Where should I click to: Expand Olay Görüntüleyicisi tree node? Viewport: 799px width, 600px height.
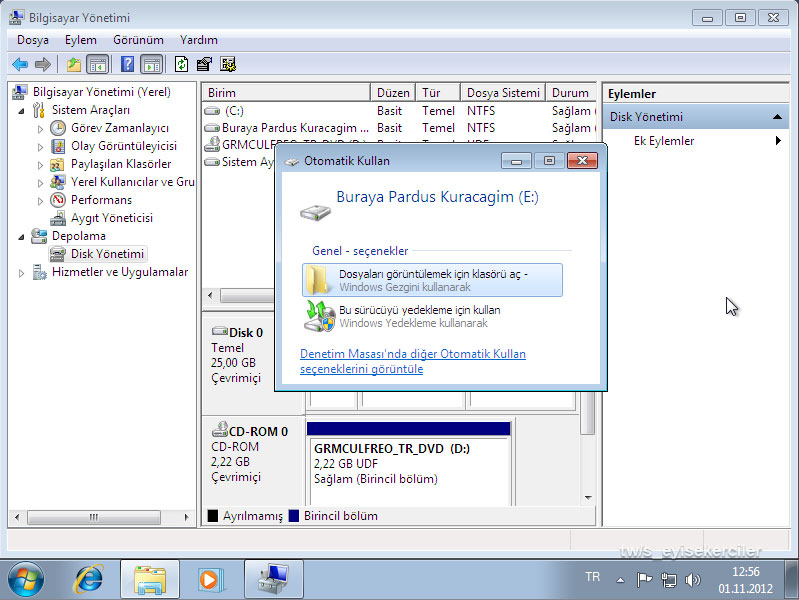tap(40, 147)
